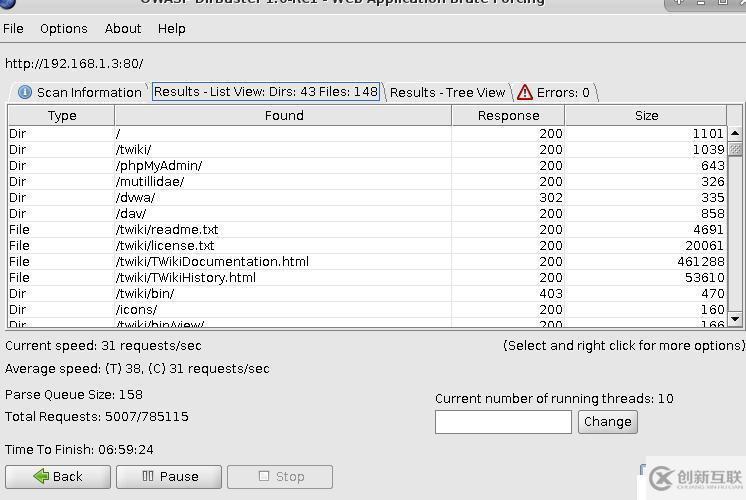Click the 461288 size value
Screen dimensions: 746x500
[701, 262]
